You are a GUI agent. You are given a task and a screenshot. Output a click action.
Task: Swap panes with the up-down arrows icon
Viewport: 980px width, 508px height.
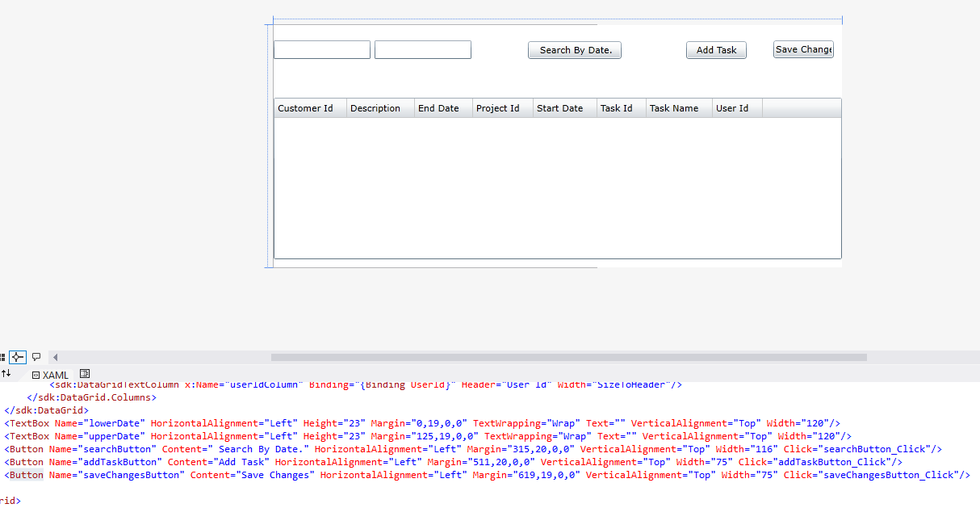click(6, 373)
